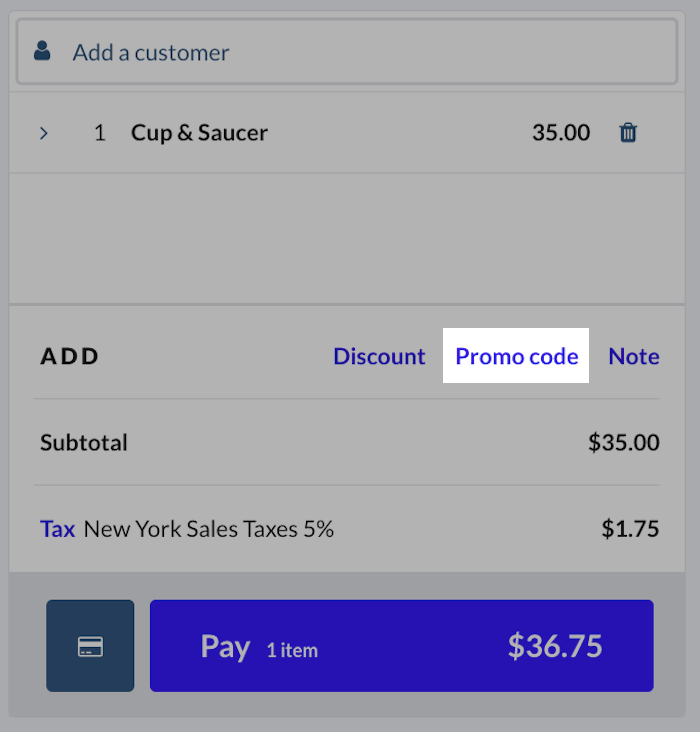
Task: Click the $1.75 tax amount
Action: point(630,529)
